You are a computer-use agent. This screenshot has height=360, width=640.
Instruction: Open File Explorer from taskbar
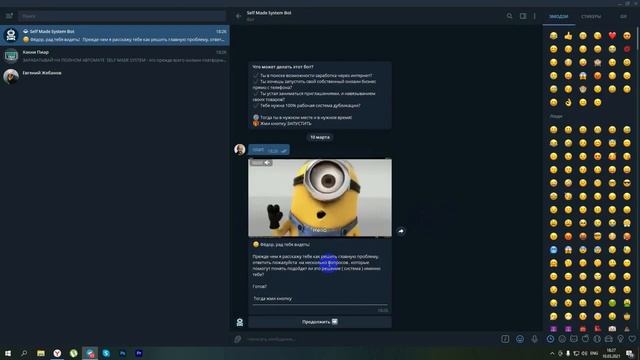pos(41,353)
